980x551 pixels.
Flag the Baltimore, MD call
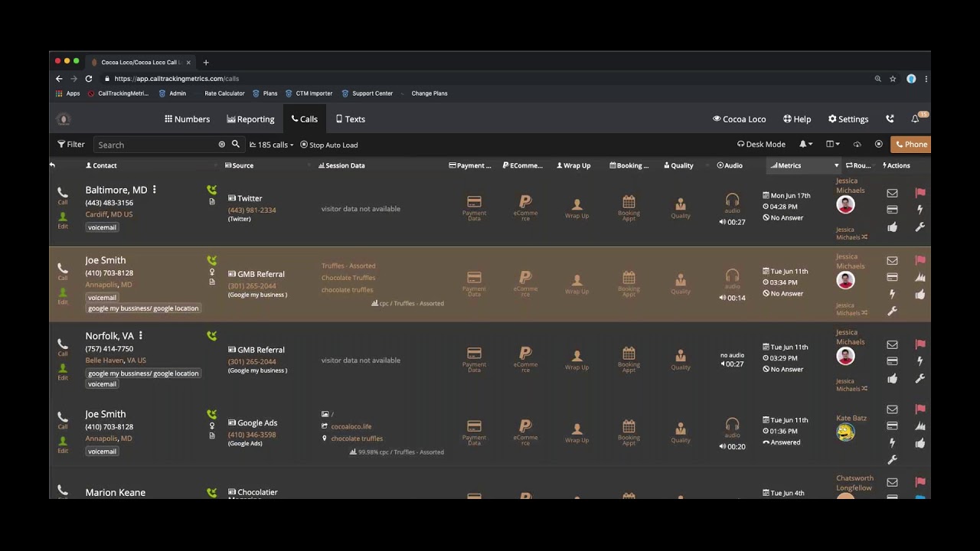[x=920, y=193]
